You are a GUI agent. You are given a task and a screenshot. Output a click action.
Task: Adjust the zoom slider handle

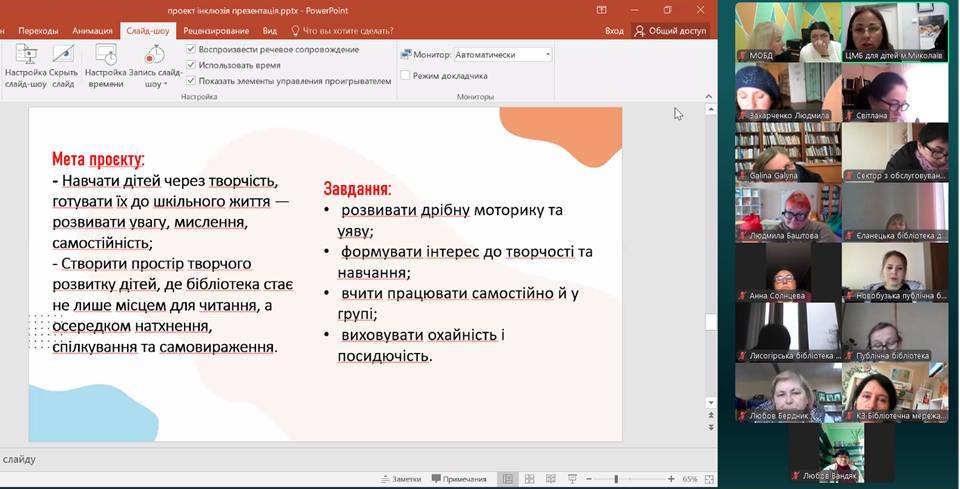617,479
